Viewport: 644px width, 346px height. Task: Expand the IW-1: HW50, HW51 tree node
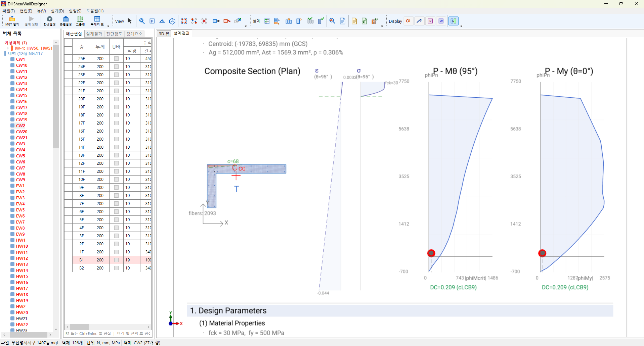point(8,48)
